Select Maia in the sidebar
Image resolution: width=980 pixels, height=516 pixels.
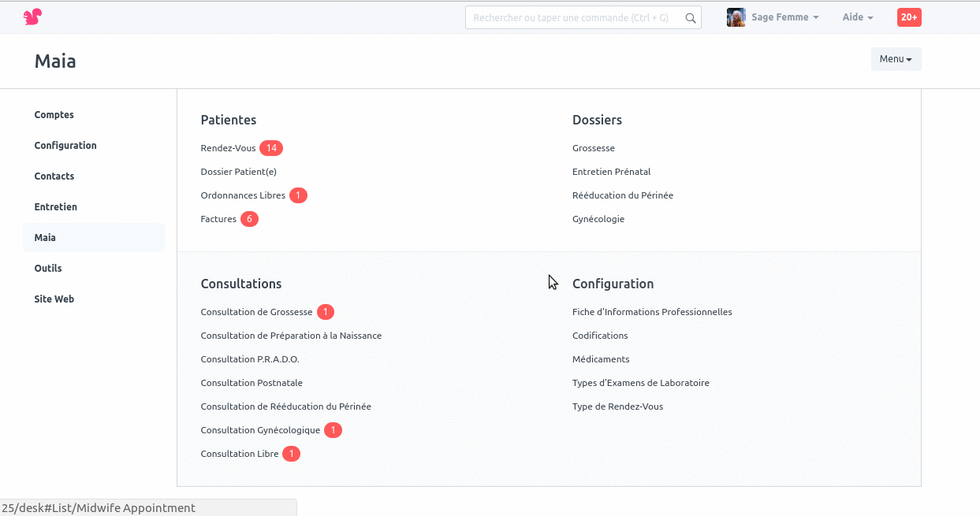45,237
